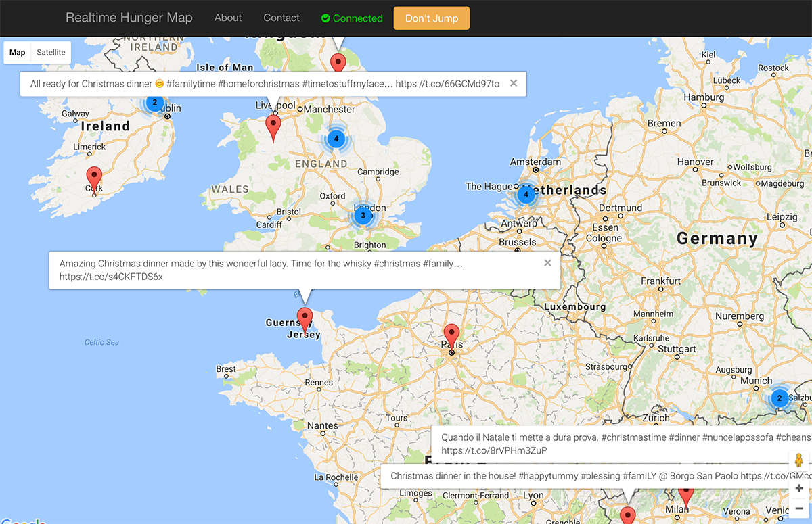The width and height of the screenshot is (812, 524).
Task: Click the "4" cluster marker over England
Action: pyautogui.click(x=336, y=138)
